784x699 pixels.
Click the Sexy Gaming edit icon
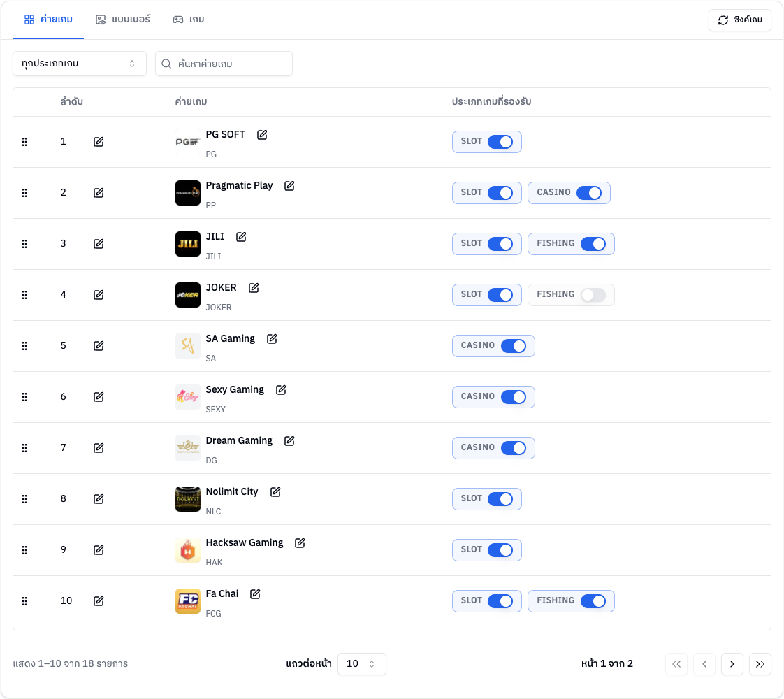point(281,389)
